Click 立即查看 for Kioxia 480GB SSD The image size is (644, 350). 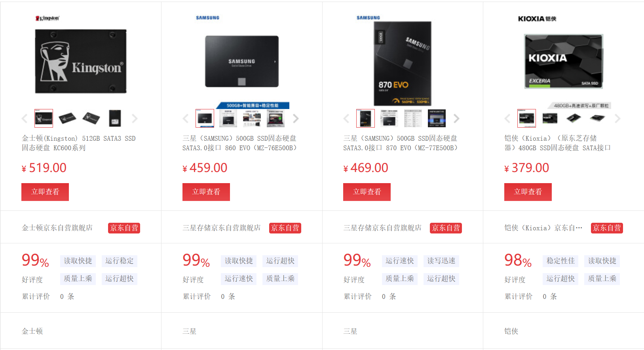(528, 192)
